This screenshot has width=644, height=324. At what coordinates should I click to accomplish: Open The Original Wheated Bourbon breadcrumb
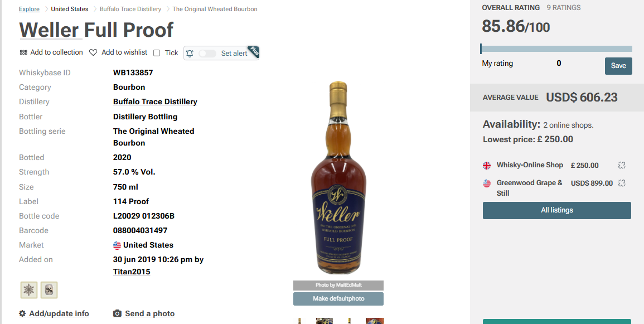click(215, 9)
